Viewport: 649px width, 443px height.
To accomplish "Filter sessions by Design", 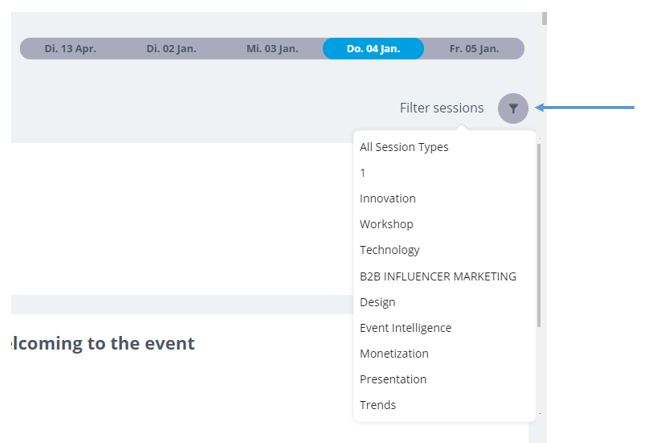I will [x=377, y=302].
